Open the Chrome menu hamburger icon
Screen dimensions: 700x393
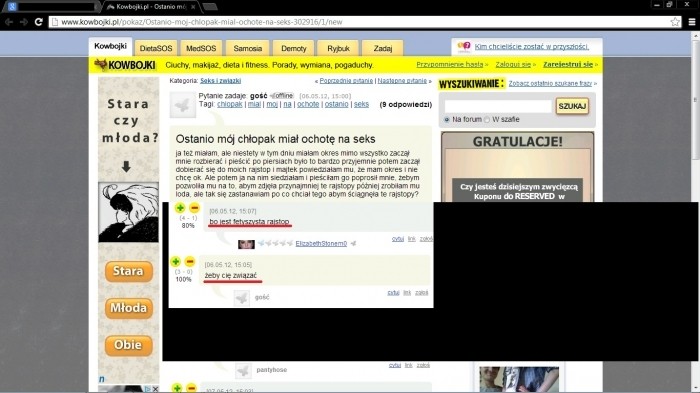click(x=692, y=21)
